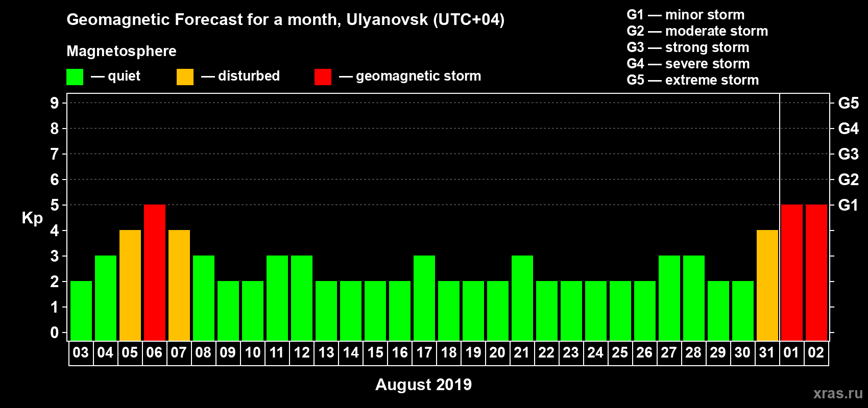Select the red bar for September 02
Image resolution: width=868 pixels, height=408 pixels.
click(816, 272)
